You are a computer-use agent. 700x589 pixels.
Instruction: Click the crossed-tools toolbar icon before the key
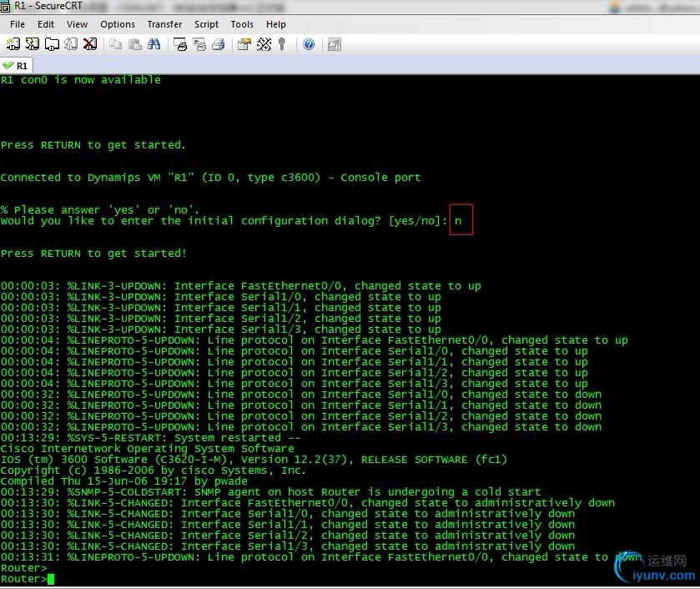[264, 44]
